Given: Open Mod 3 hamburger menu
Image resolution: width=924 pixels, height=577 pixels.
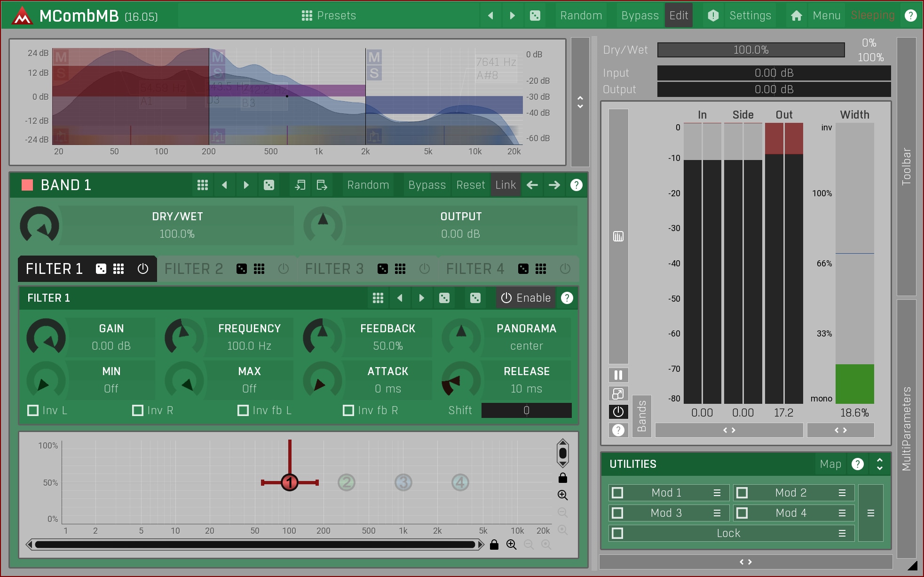Looking at the screenshot, I should click(x=717, y=513).
